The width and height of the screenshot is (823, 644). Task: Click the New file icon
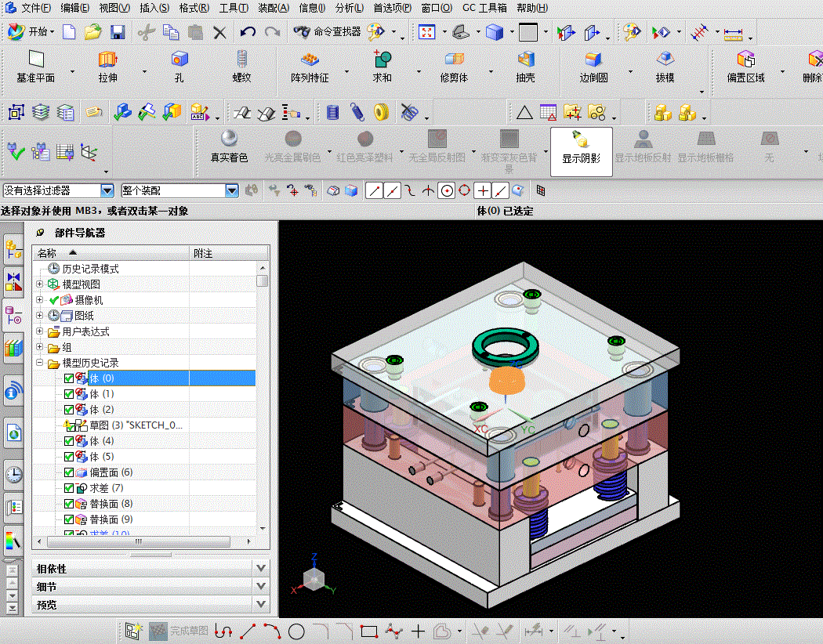coord(69,32)
